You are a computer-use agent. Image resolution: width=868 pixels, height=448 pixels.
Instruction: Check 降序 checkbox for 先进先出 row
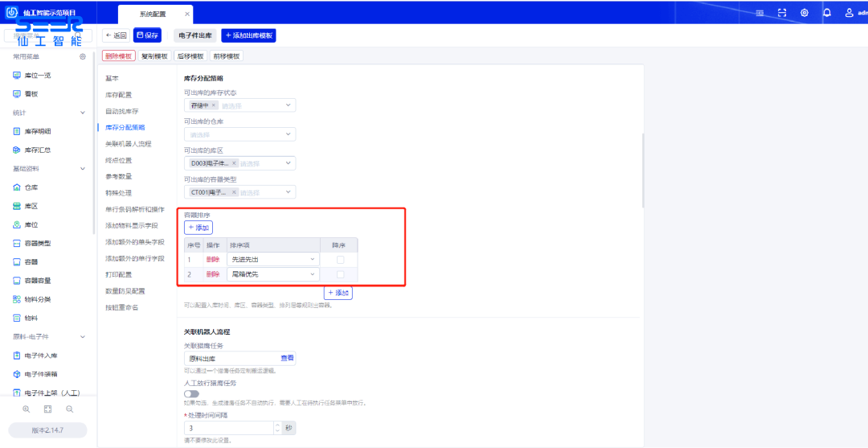[340, 260]
